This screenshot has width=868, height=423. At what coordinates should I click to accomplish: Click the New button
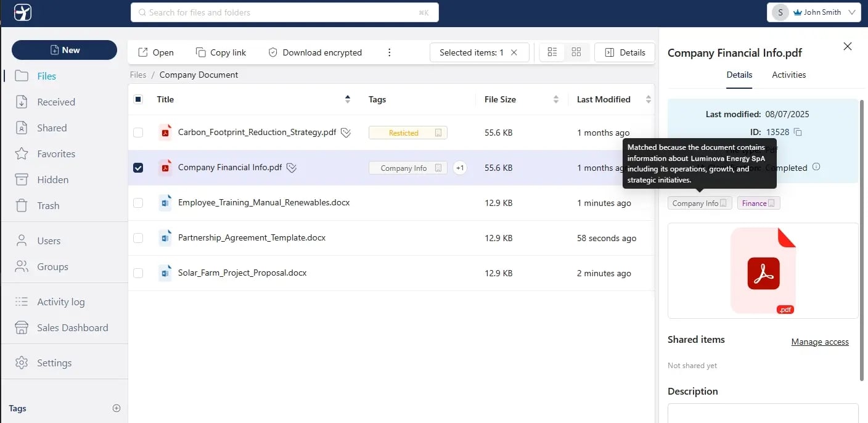(64, 50)
